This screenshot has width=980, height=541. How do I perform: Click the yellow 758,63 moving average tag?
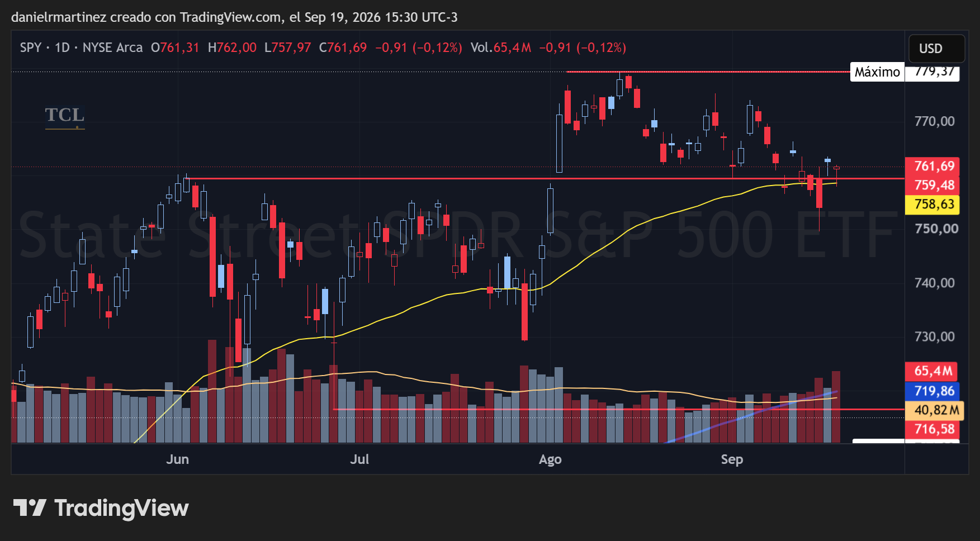[932, 204]
